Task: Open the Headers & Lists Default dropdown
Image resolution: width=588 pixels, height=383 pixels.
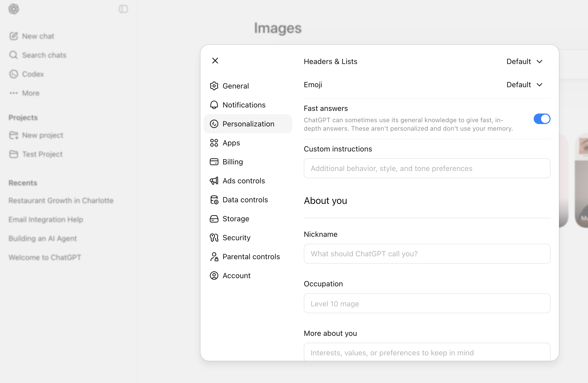Action: pyautogui.click(x=524, y=61)
